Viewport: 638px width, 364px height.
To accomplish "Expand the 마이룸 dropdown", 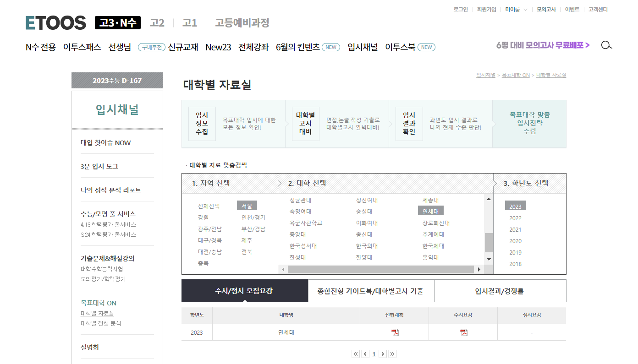I will pyautogui.click(x=516, y=9).
